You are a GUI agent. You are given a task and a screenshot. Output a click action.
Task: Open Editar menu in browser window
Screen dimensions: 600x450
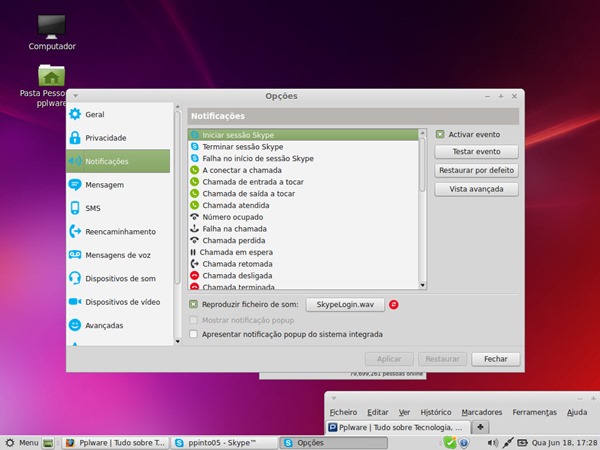(x=378, y=412)
